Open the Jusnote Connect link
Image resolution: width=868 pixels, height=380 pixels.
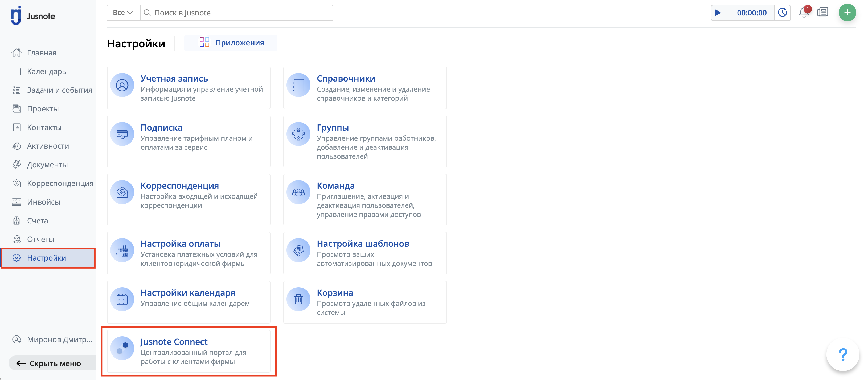(x=174, y=342)
